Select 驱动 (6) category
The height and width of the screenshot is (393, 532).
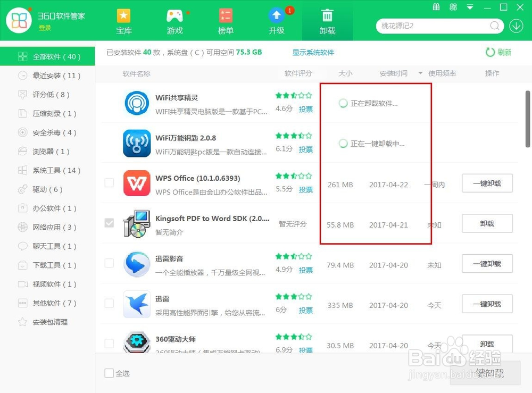(47, 189)
